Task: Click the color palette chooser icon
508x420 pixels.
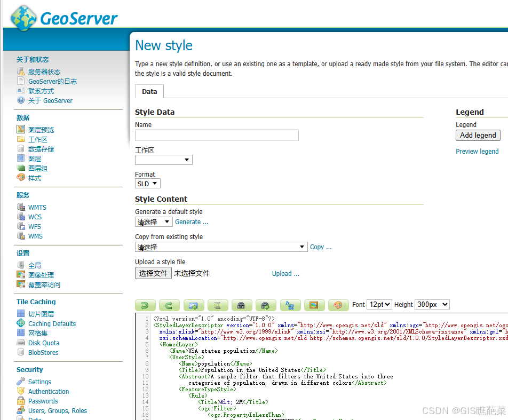Action: [x=338, y=305]
